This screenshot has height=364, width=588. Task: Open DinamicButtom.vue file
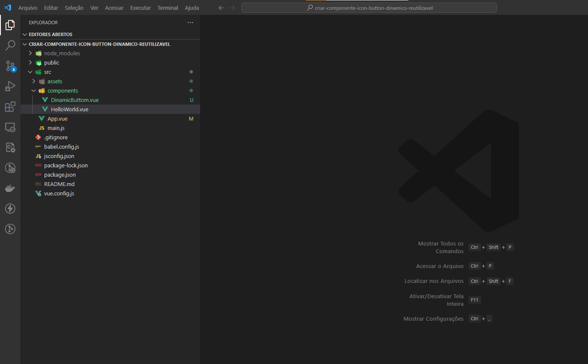(75, 100)
